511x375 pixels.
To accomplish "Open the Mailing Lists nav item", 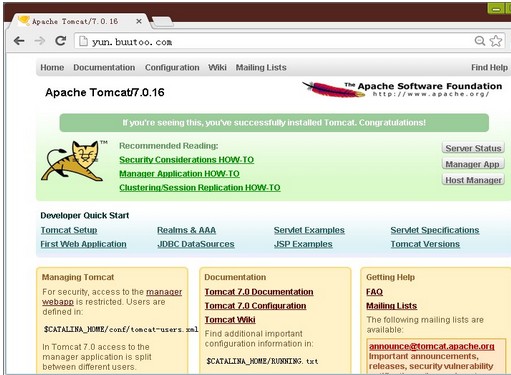I will pyautogui.click(x=261, y=67).
